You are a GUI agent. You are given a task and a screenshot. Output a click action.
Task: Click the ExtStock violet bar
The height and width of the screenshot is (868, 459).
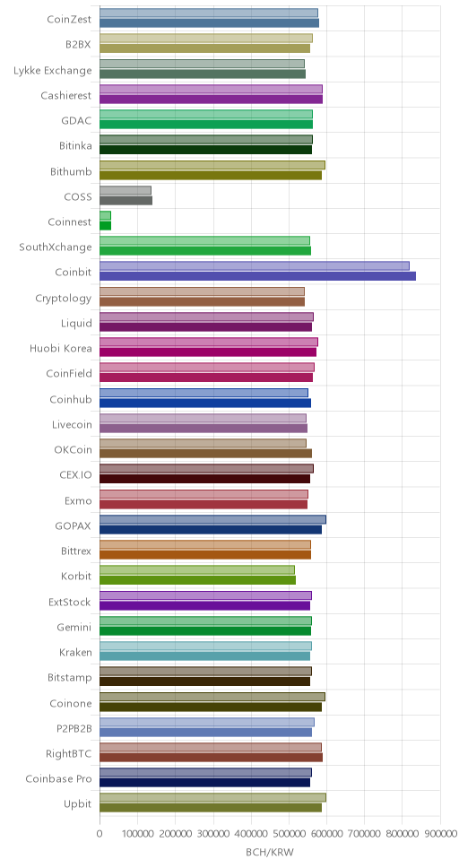point(205,605)
